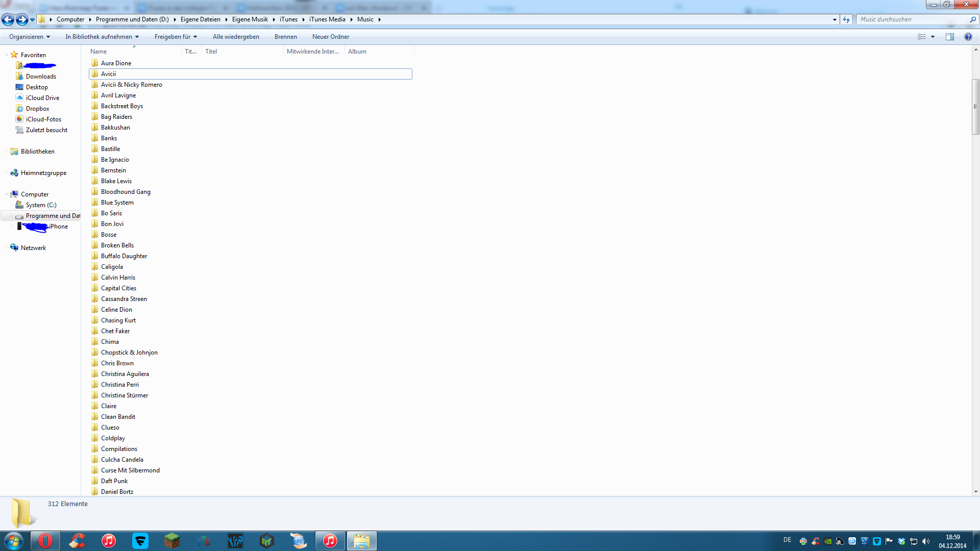Collapse the Computer tree node
This screenshot has height=551, width=980.
tap(7, 194)
